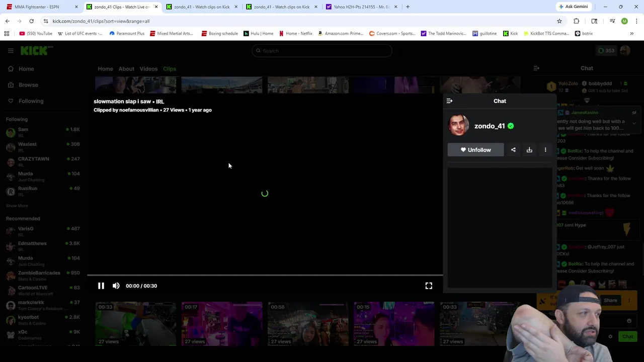The image size is (644, 362).
Task: Open ZombieBarricades recommended channel
Action: [x=43, y=276]
